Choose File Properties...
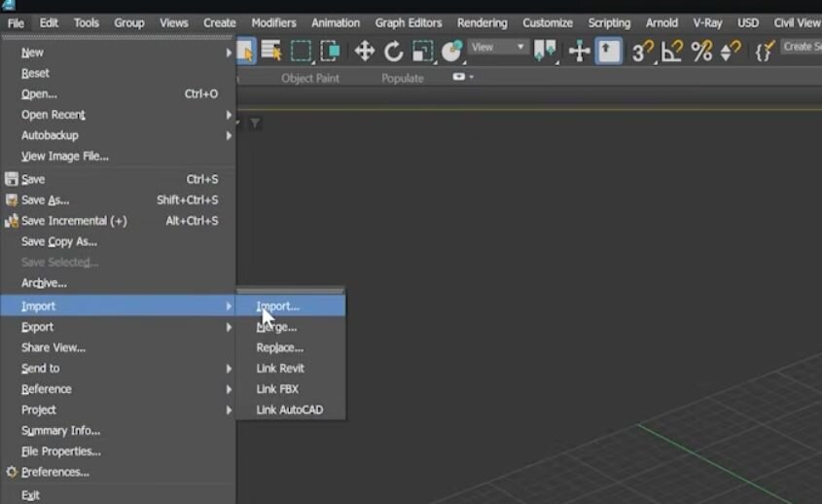The width and height of the screenshot is (822, 504). pos(118,451)
